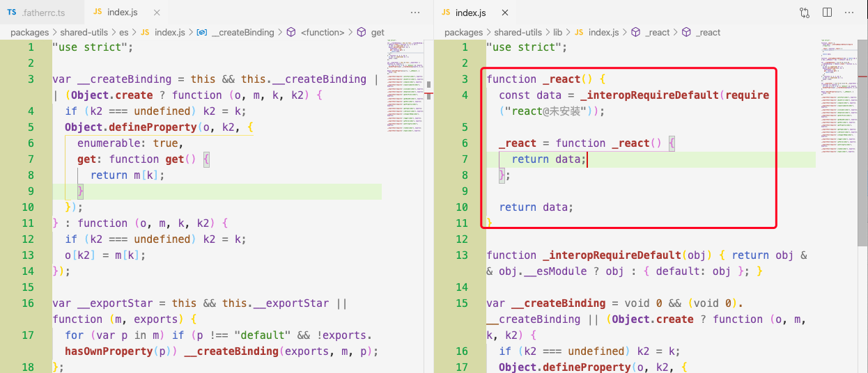The image size is (868, 373).
Task: Click '"use strict";' in left editor
Action: pyautogui.click(x=92, y=47)
